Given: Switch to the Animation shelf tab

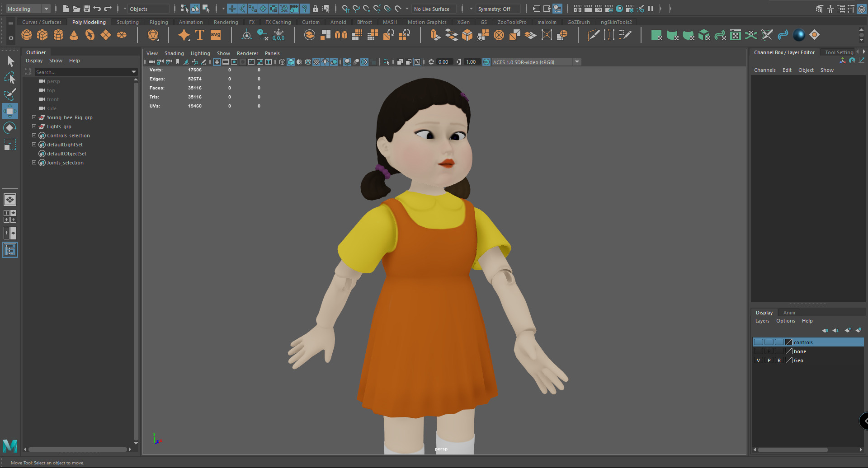Looking at the screenshot, I should (191, 22).
